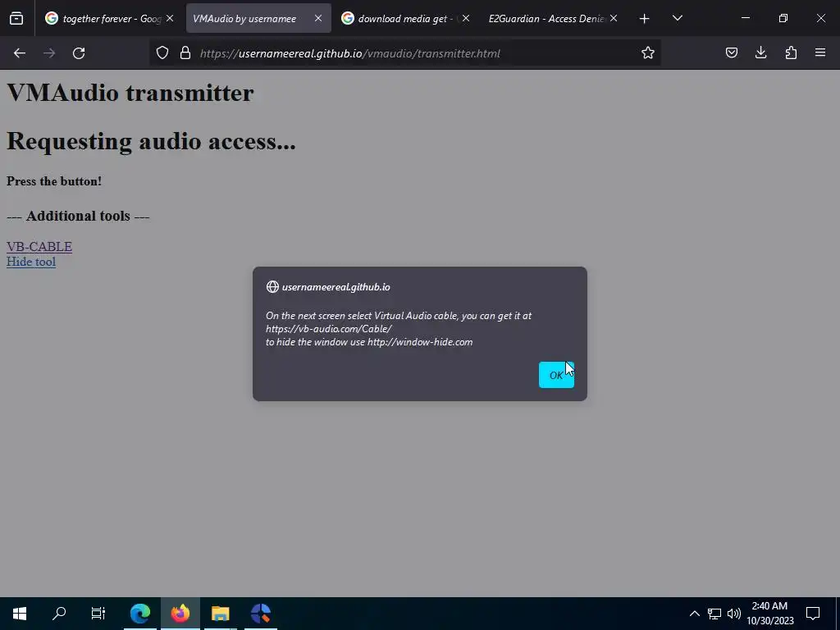Open network status tray icon
Screen dimensions: 840x630
click(x=714, y=614)
